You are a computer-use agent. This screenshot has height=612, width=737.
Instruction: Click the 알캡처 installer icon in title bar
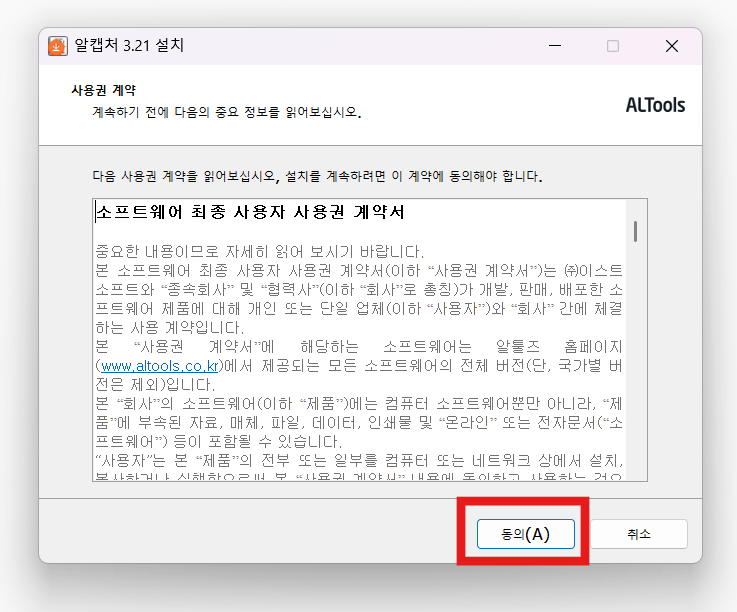pyautogui.click(x=58, y=46)
